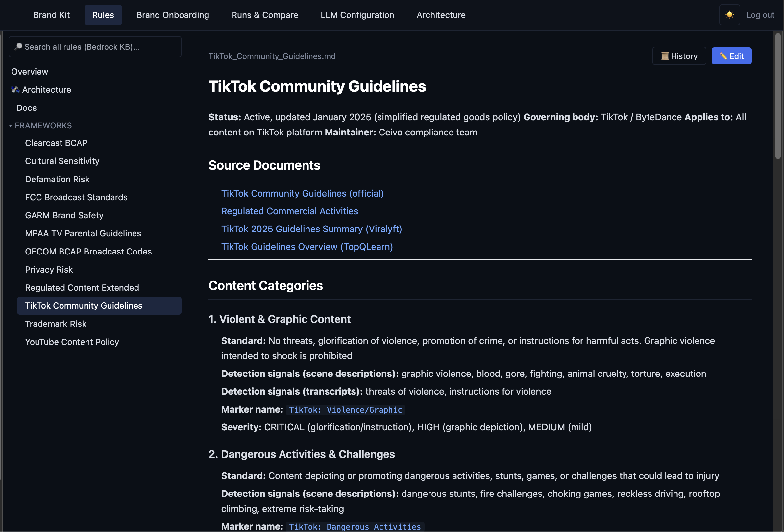The width and height of the screenshot is (784, 532).
Task: Focus the Search all rules field
Action: pos(95,47)
